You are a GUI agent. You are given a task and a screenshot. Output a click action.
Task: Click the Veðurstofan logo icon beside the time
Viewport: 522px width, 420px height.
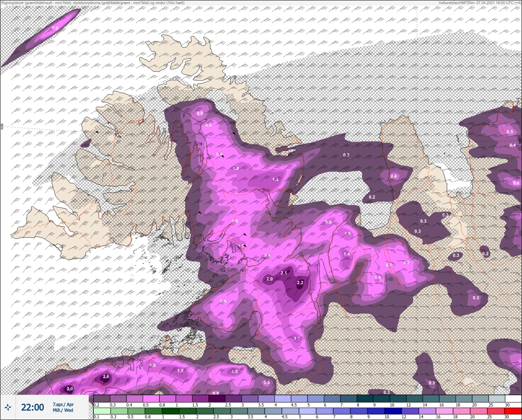click(8, 407)
